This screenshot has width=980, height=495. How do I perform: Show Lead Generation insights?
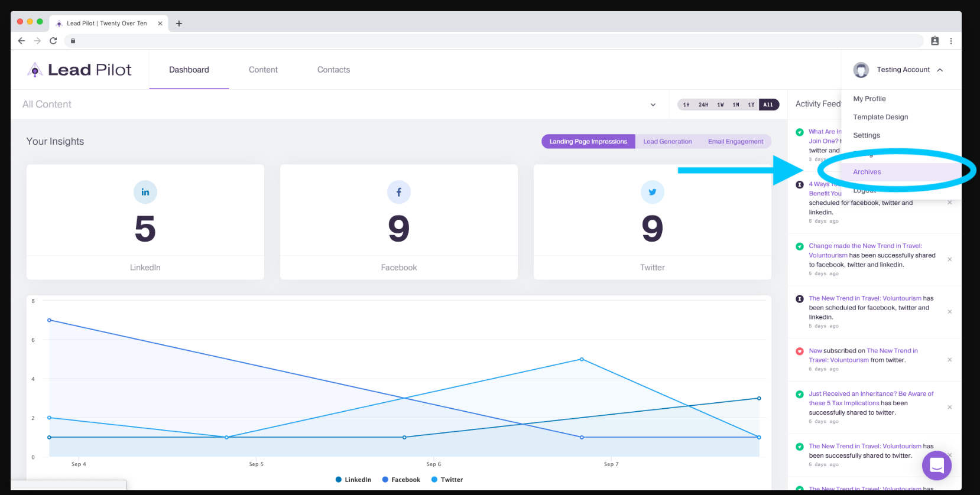(x=667, y=142)
